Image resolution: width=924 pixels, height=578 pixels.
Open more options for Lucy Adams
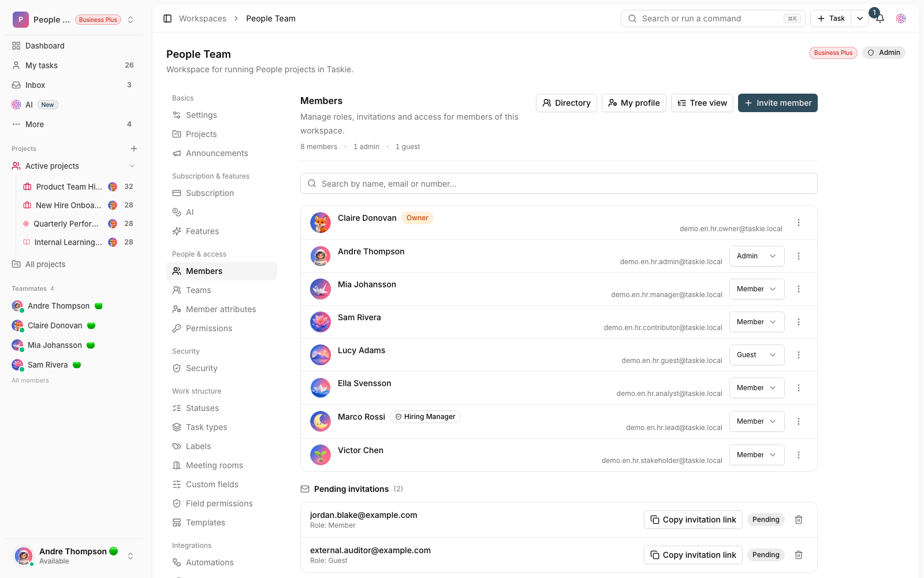click(x=799, y=355)
